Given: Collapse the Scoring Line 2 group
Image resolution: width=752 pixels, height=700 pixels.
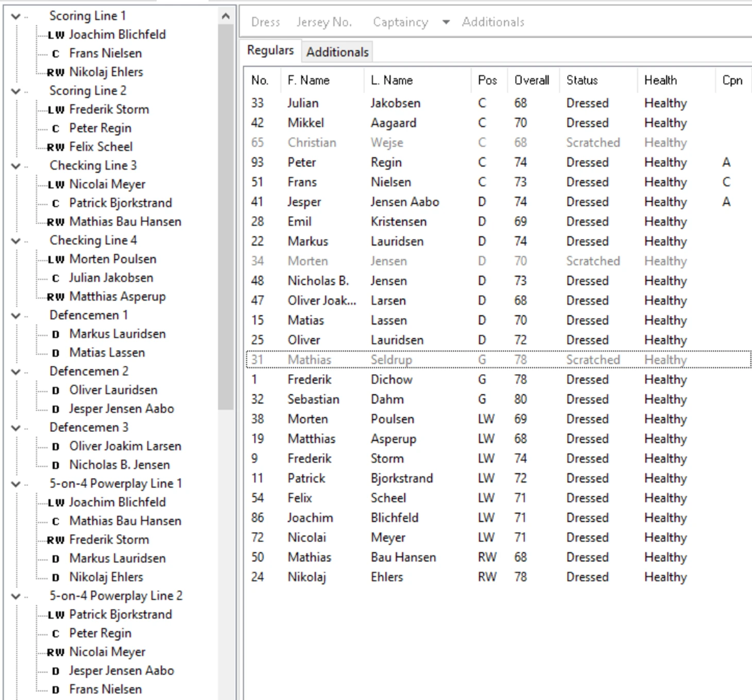Looking at the screenshot, I should (x=16, y=91).
